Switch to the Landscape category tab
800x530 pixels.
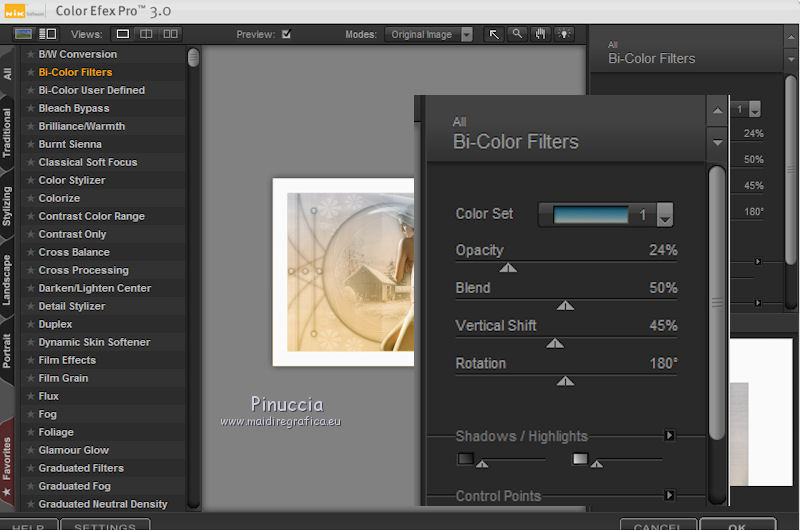point(8,280)
